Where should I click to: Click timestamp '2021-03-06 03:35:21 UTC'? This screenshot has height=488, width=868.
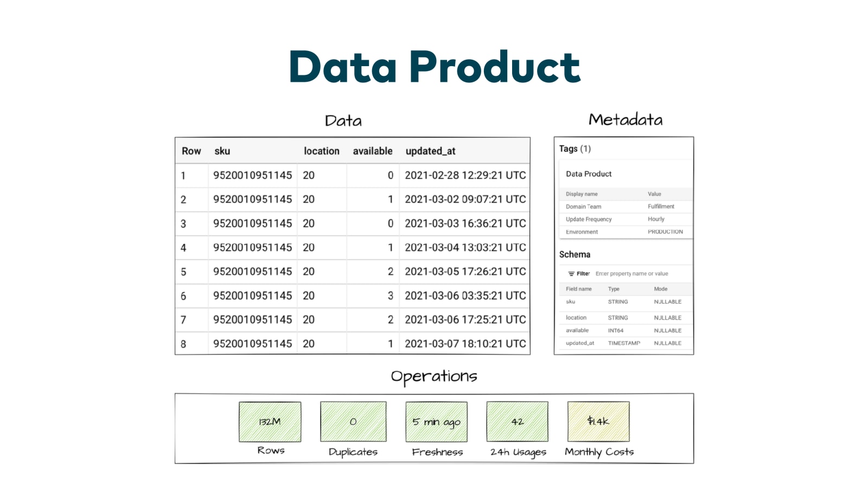pos(465,296)
